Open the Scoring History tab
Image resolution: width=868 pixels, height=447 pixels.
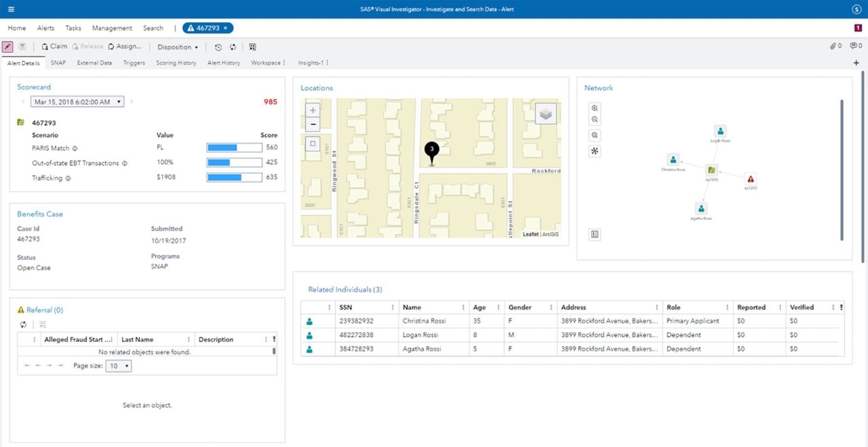pyautogui.click(x=176, y=62)
